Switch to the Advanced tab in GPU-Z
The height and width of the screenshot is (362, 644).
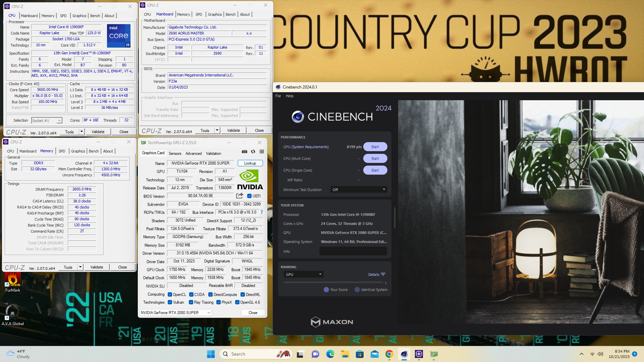click(194, 154)
